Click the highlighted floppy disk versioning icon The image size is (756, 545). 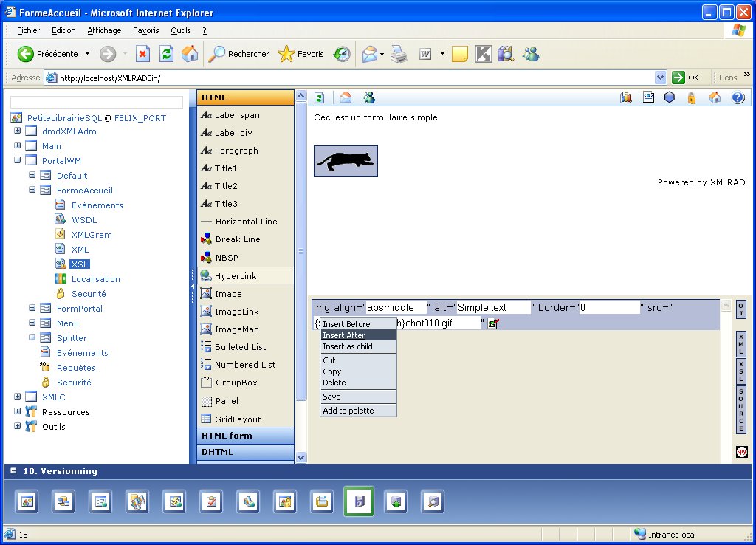point(359,501)
